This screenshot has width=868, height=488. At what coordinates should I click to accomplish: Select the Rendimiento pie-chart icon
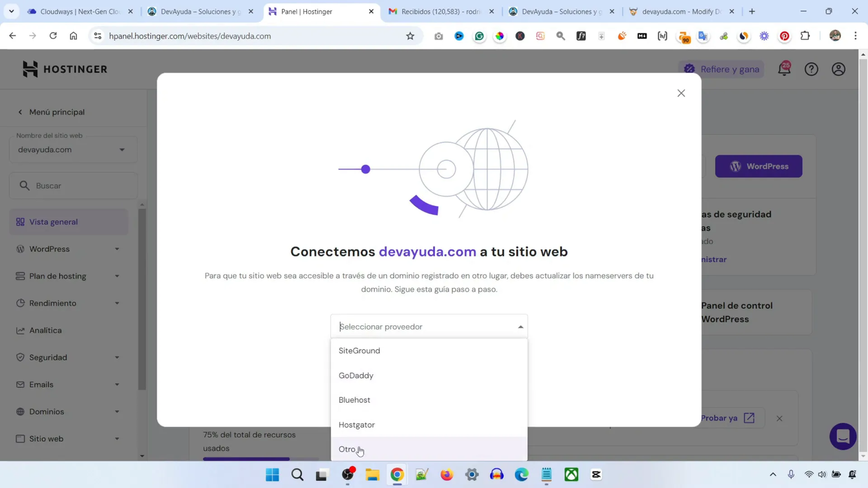click(x=20, y=303)
